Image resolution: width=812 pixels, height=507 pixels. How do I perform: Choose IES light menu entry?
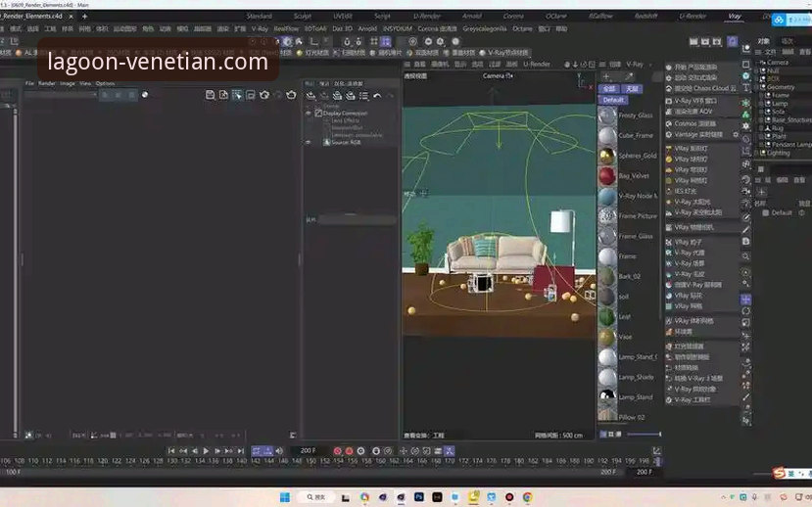pyautogui.click(x=686, y=191)
